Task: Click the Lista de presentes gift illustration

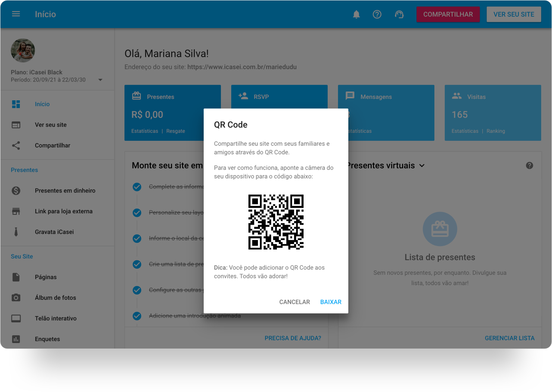Action: pos(440,229)
